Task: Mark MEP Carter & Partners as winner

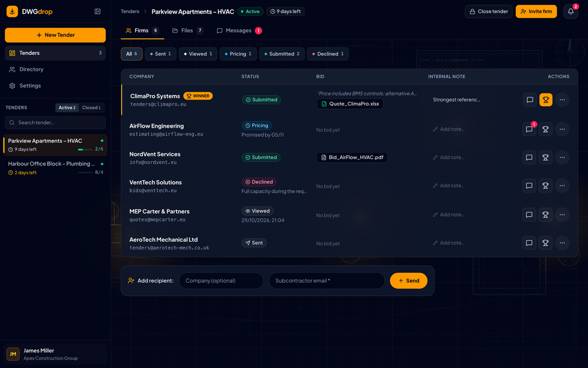Action: pyautogui.click(x=545, y=215)
